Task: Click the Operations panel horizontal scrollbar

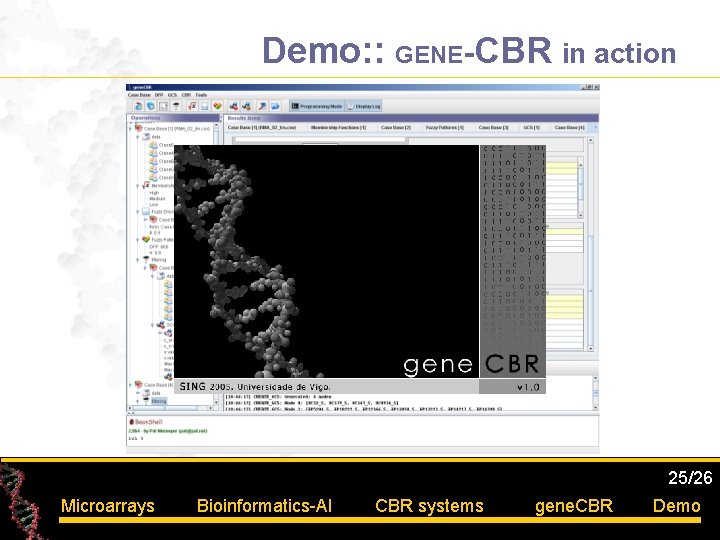Action: coord(170,408)
